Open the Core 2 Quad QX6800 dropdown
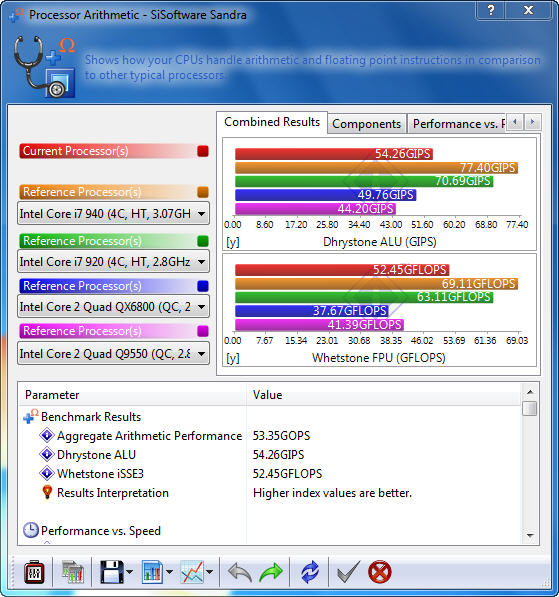 coord(113,306)
